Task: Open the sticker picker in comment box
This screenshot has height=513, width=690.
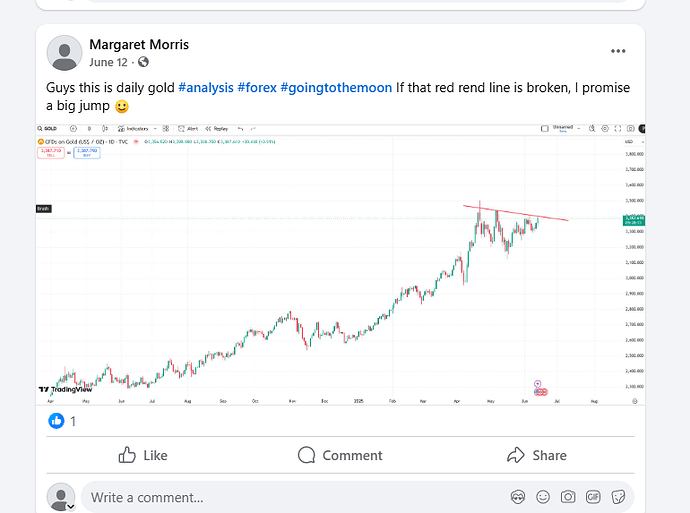Action: [x=618, y=496]
